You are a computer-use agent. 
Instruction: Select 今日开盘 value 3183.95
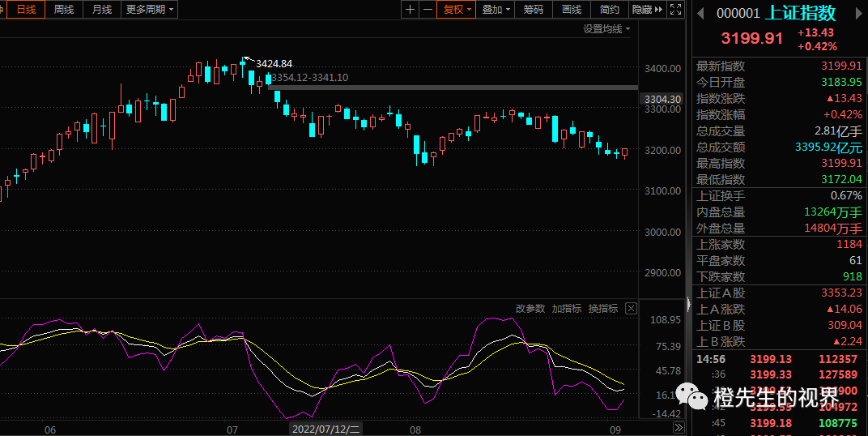point(841,82)
